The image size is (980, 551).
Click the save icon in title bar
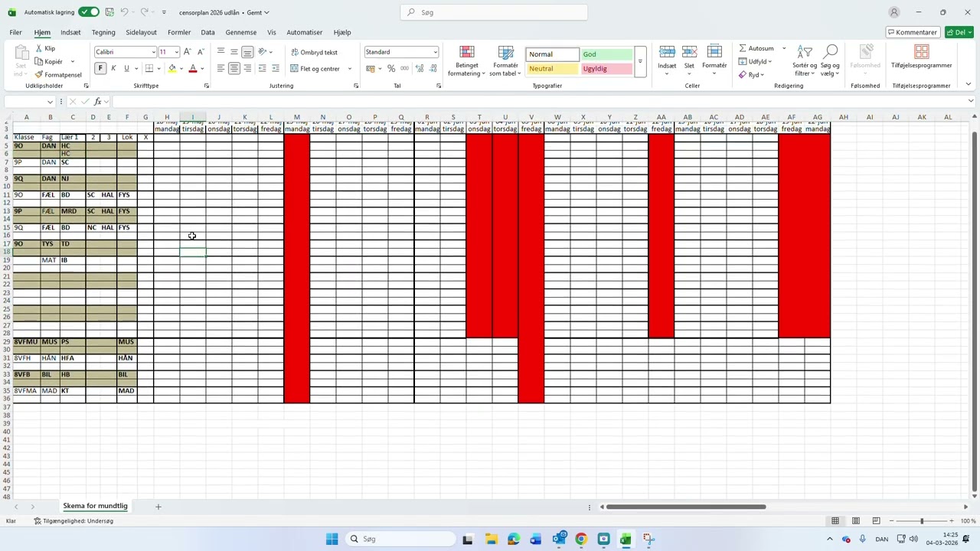tap(110, 12)
